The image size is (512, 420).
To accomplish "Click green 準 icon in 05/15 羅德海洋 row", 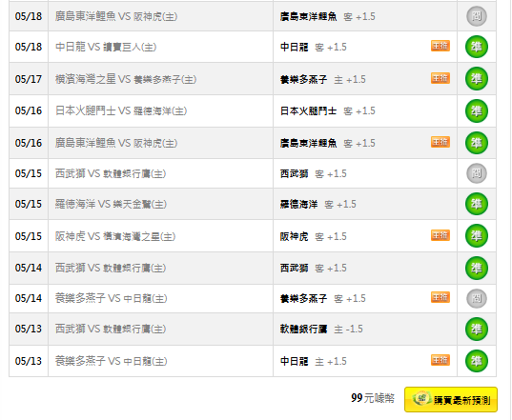I will coord(477,204).
